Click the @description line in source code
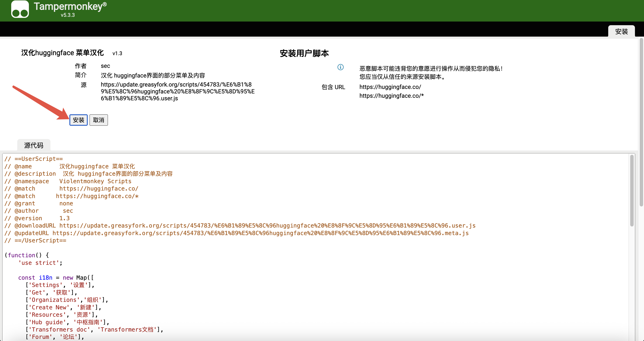Viewport: 644px width, 341px height. click(x=89, y=174)
